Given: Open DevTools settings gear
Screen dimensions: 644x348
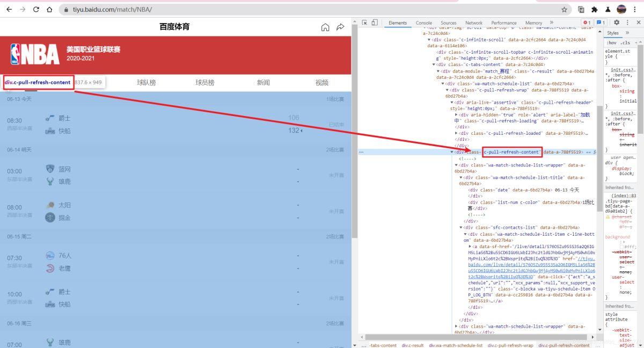Looking at the screenshot, I should tap(617, 23).
